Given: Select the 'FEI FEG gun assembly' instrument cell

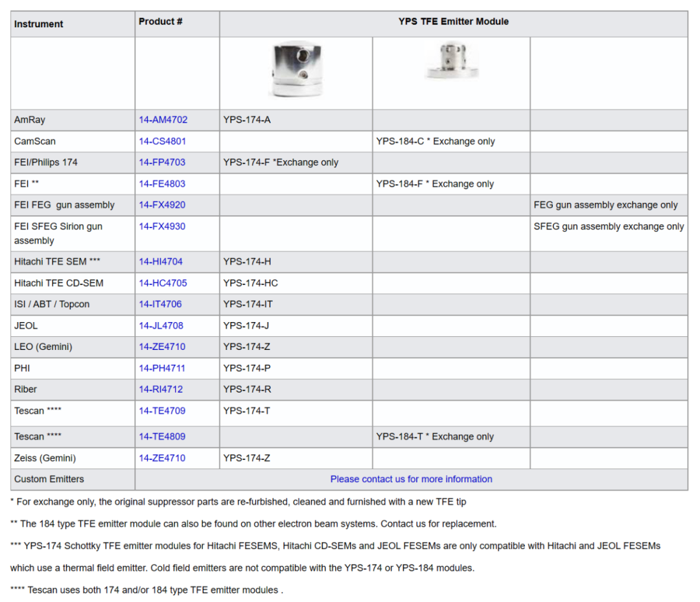Looking at the screenshot, I should [73, 205].
